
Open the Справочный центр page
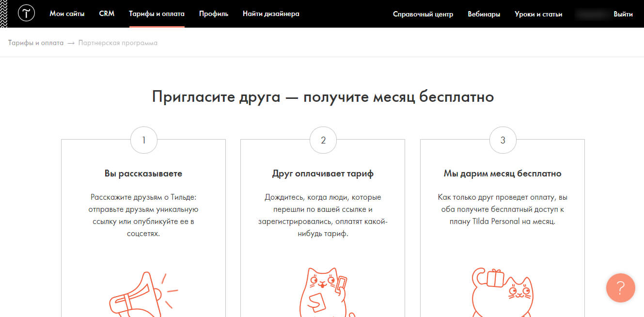[424, 15]
